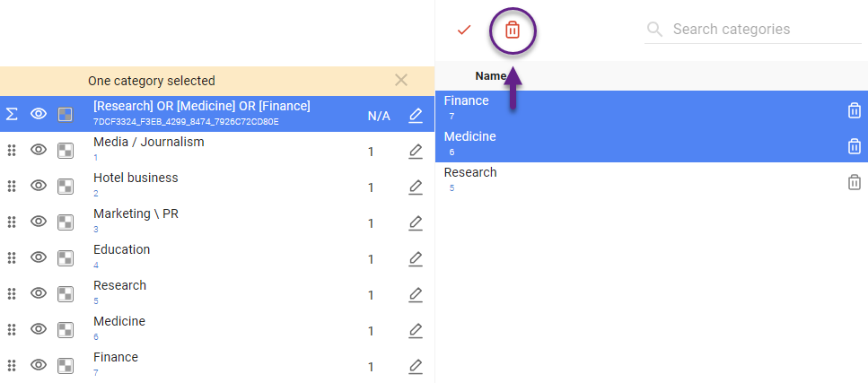
Task: Select the Research row in the right list
Action: pos(628,179)
